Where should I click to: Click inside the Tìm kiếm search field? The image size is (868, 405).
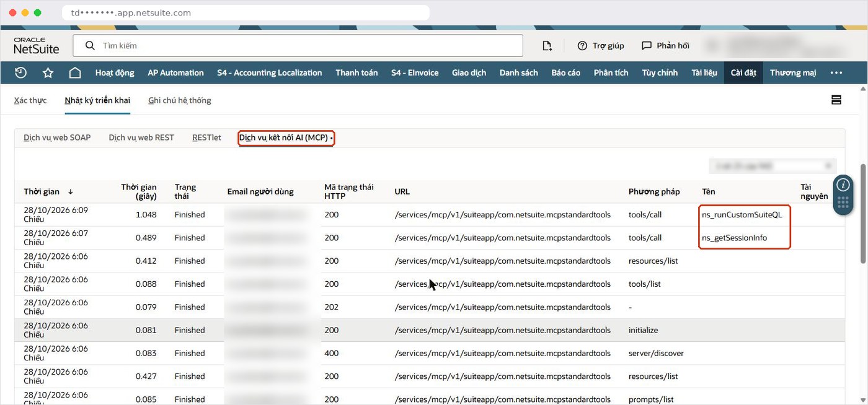[298, 46]
